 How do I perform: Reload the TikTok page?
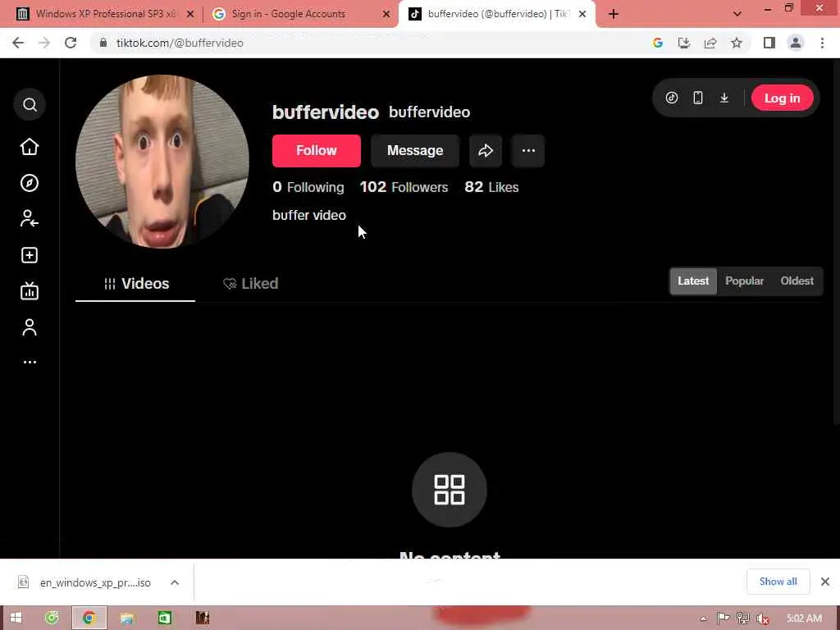[x=71, y=43]
